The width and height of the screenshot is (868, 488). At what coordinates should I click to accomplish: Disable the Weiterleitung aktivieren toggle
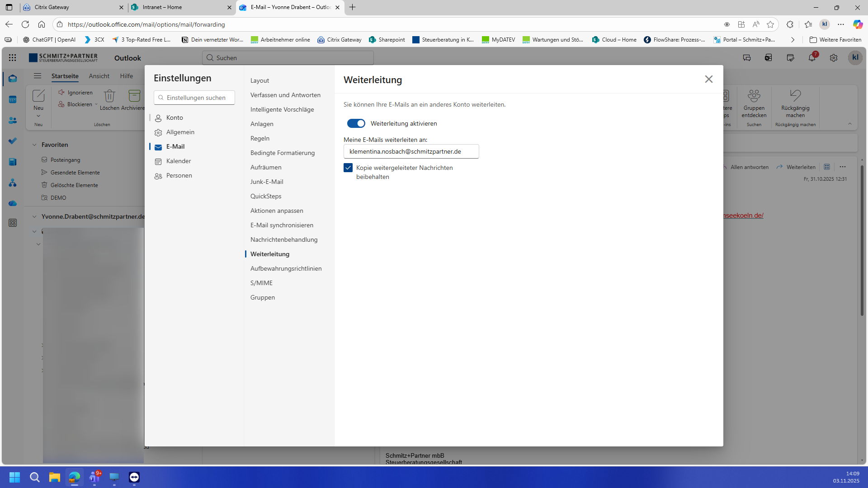tap(356, 123)
